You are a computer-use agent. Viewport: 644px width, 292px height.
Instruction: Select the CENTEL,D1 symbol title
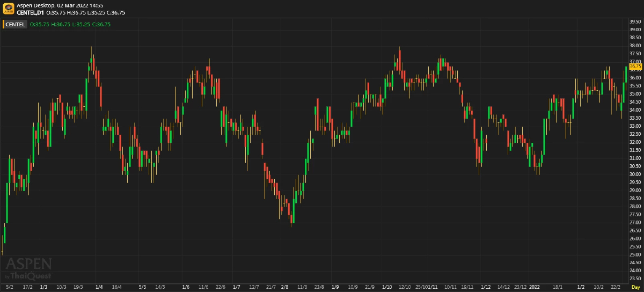coord(31,12)
